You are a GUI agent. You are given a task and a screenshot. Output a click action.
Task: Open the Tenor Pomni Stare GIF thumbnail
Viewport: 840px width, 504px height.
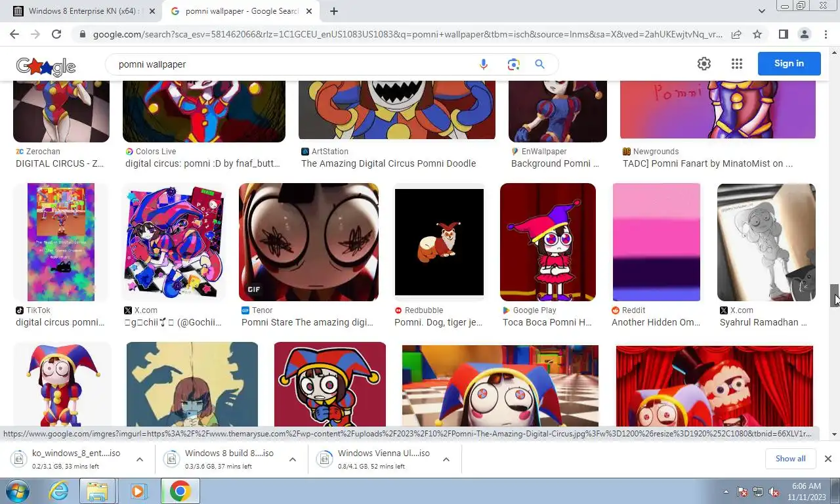308,242
